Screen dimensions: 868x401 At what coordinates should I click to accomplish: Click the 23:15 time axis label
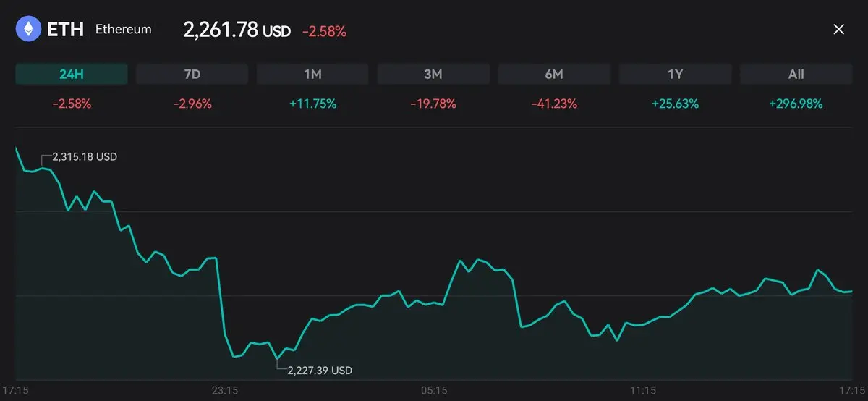[225, 390]
